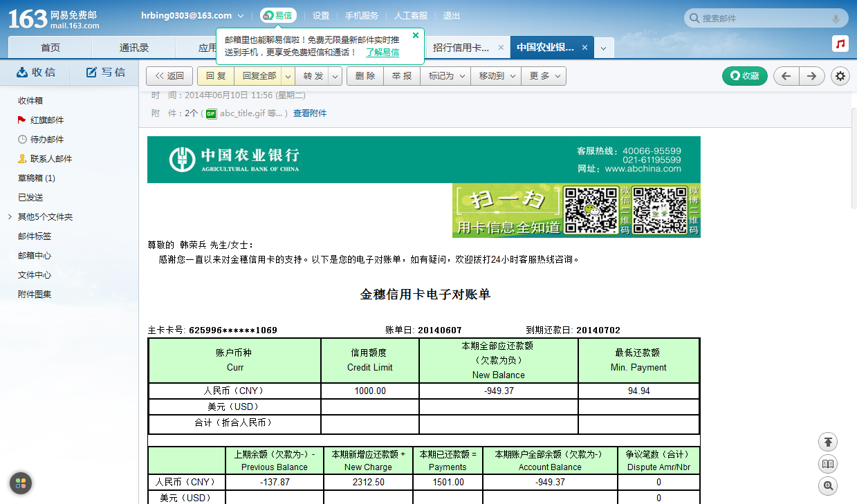Switch to the 通讯录 tab
This screenshot has width=857, height=504.
134,48
